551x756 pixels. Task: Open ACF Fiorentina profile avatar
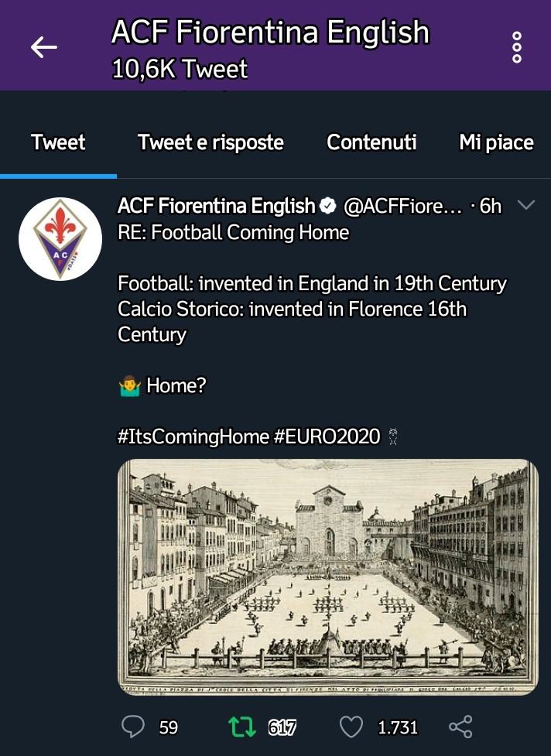[61, 238]
